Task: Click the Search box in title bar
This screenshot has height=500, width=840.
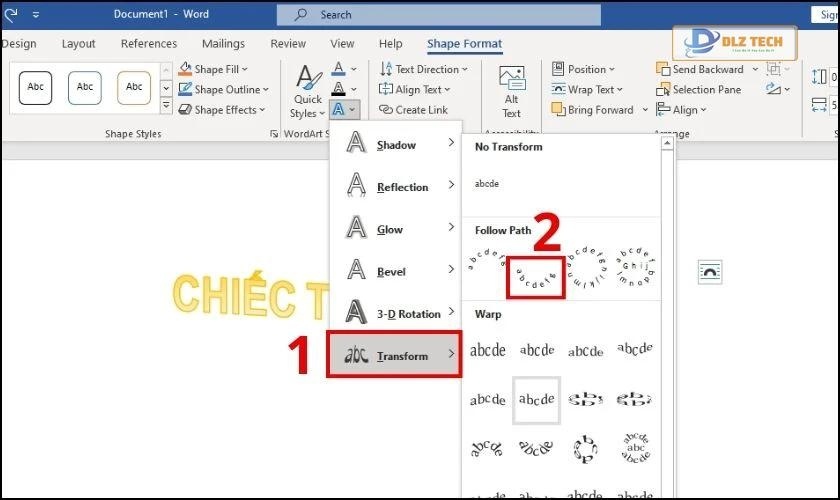Action: pyautogui.click(x=439, y=15)
